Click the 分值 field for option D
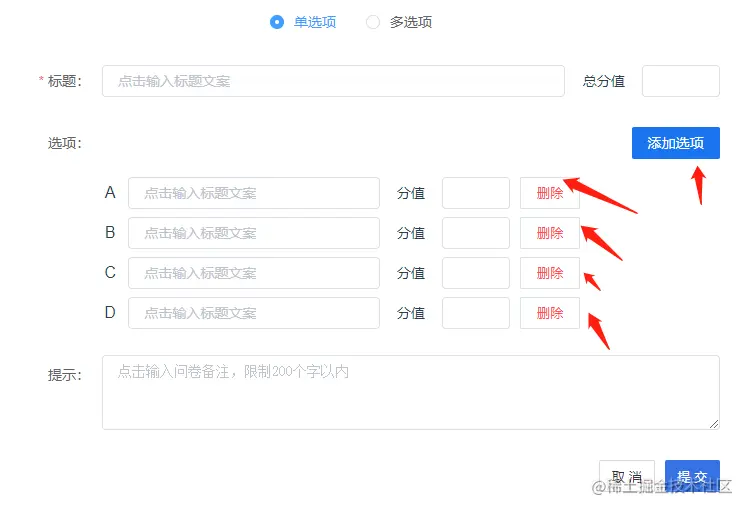748x511 pixels. [x=476, y=313]
